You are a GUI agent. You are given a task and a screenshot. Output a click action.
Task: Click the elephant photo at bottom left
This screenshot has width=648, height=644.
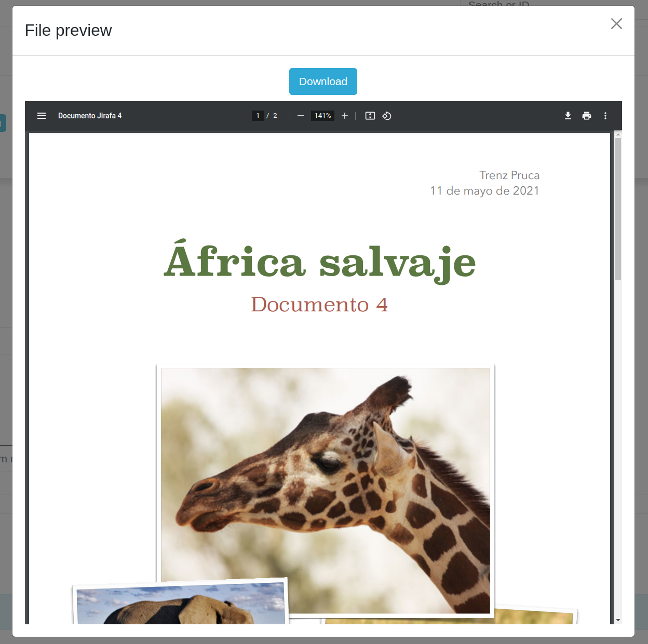point(181,605)
